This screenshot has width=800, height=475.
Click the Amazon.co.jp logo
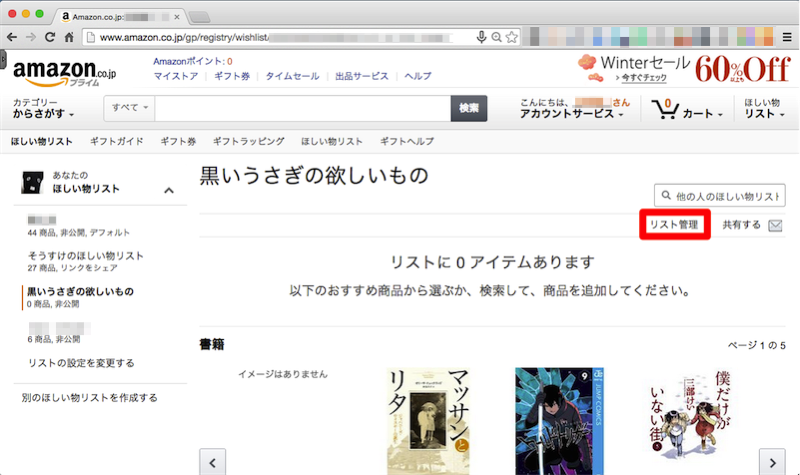coord(64,73)
